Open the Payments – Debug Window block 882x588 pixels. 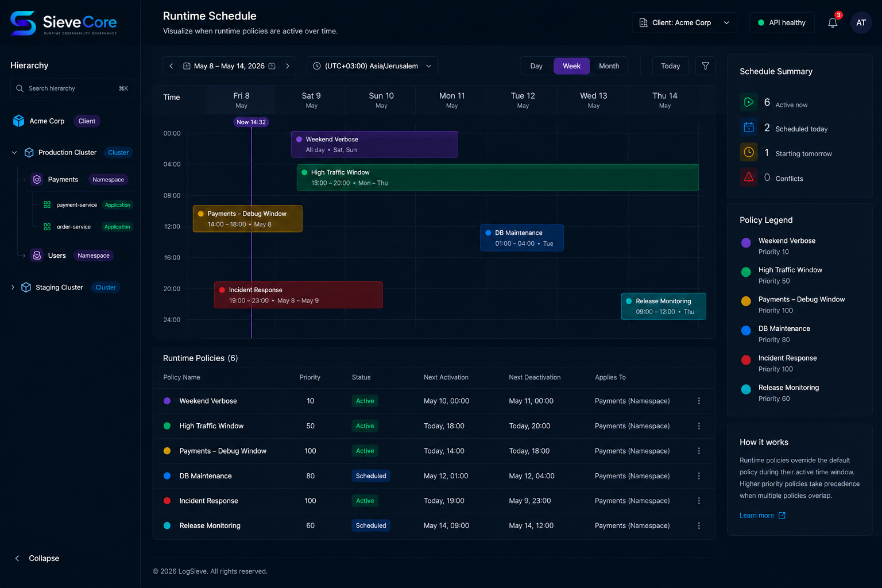click(x=247, y=219)
